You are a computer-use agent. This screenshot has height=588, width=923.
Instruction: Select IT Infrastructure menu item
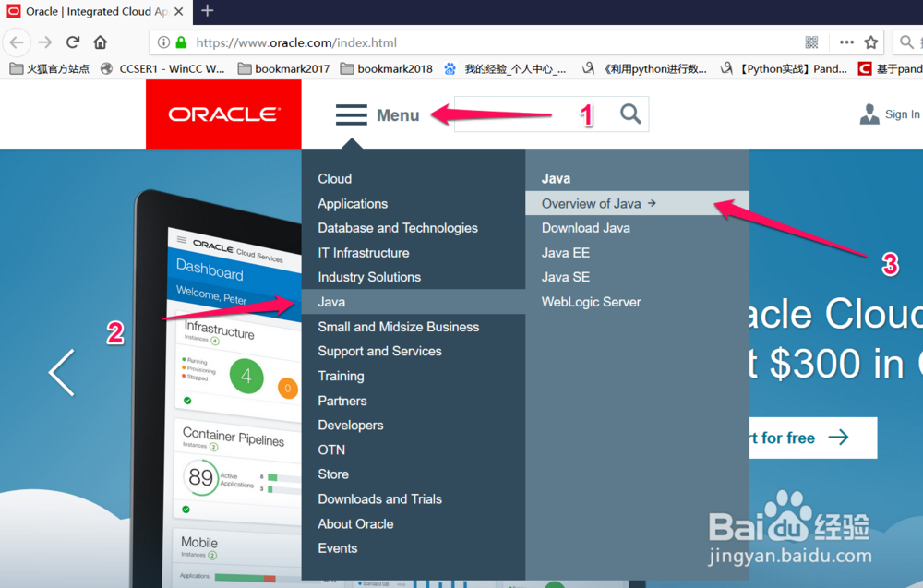click(363, 253)
